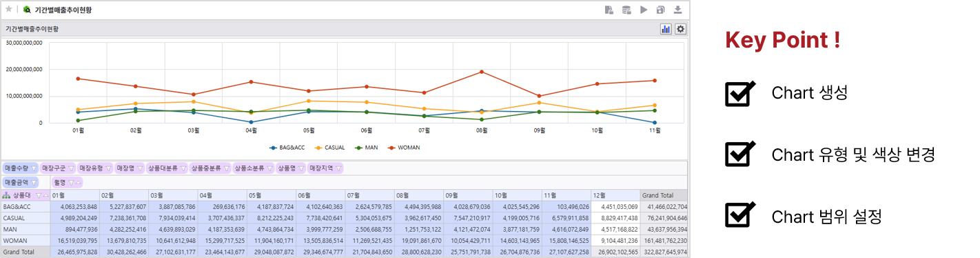Click the 매출금액 field chip label
Image resolution: width=980 pixels, height=258 pixels.
[16, 183]
